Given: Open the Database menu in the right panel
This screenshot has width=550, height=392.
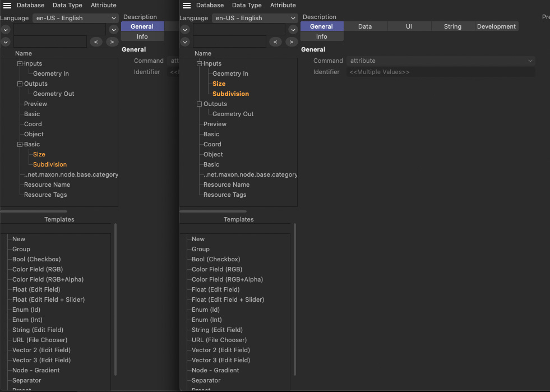Looking at the screenshot, I should (210, 6).
